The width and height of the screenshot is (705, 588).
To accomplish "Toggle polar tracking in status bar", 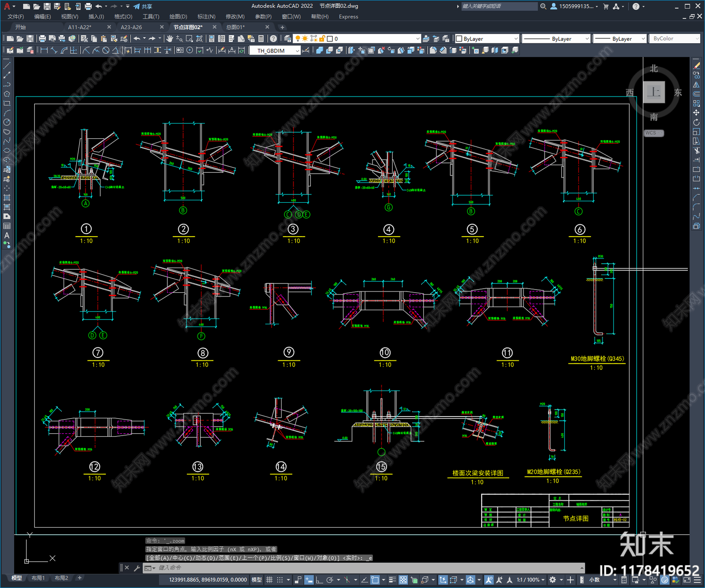I will (330, 580).
